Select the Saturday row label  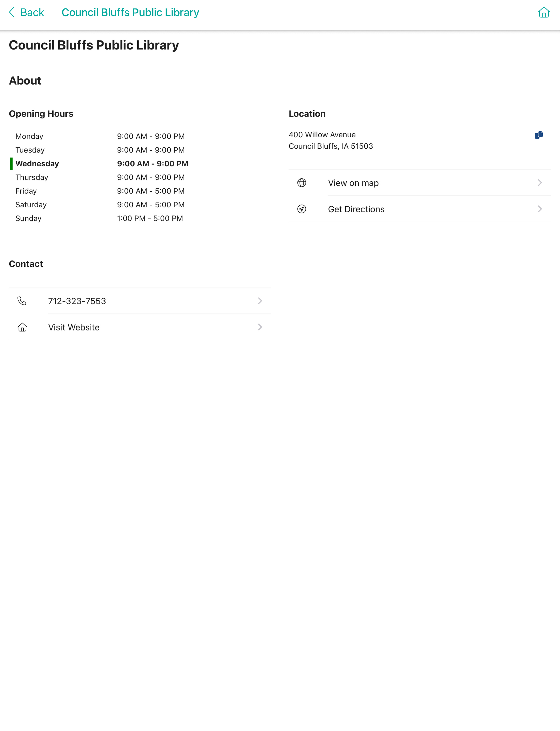31,205
